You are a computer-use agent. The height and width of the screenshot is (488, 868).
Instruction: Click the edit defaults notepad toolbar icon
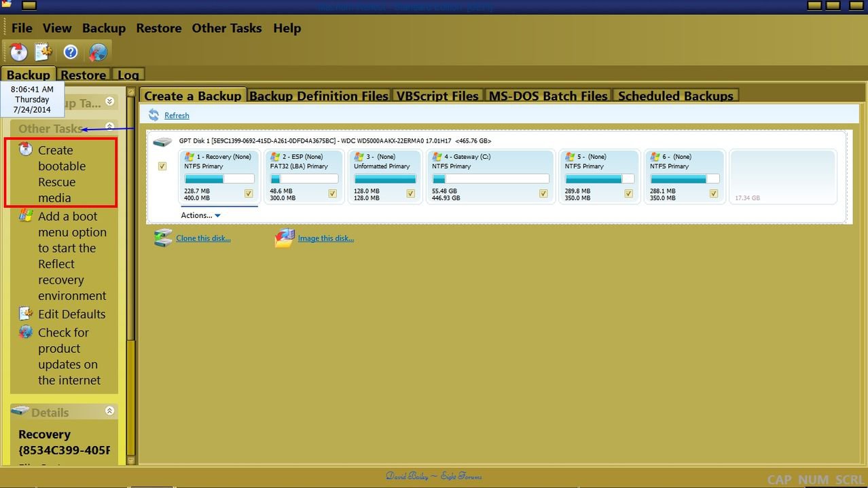click(x=43, y=52)
